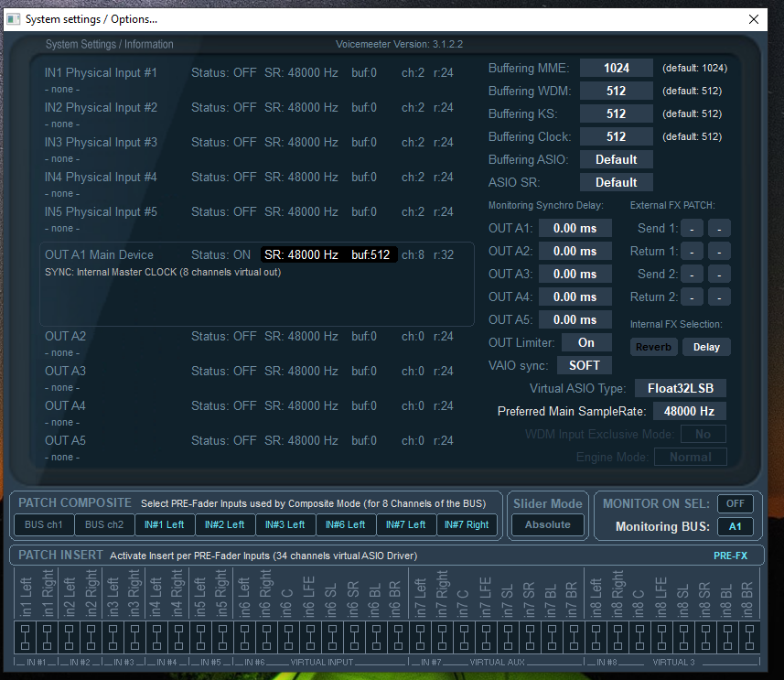Adjust OUT A3 monitoring delay field
Screen dimensions: 784x680
click(575, 275)
